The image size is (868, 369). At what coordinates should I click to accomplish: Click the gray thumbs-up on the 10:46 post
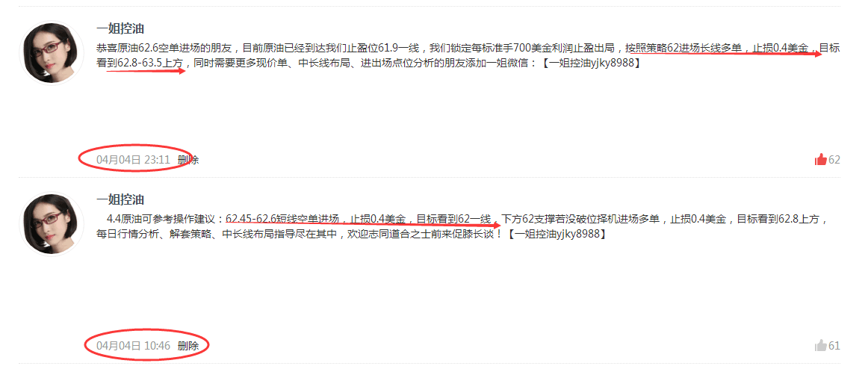click(820, 346)
